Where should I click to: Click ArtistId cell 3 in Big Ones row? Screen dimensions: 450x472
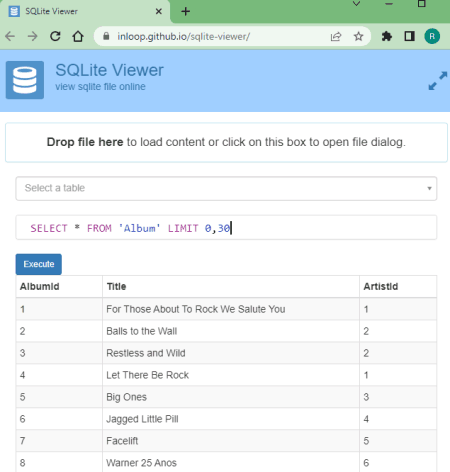coord(398,397)
